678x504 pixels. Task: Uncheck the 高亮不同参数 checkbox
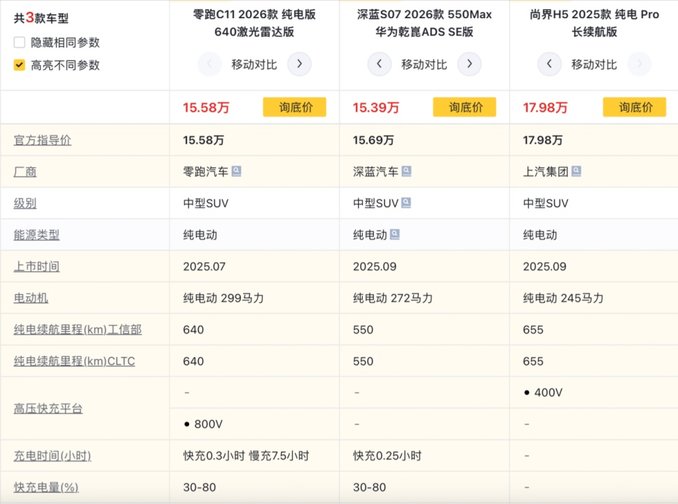(x=20, y=65)
